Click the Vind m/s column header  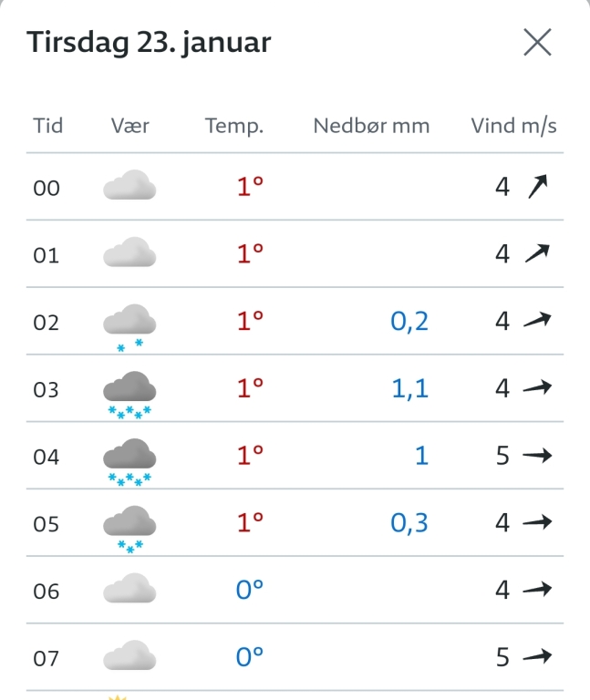[513, 126]
